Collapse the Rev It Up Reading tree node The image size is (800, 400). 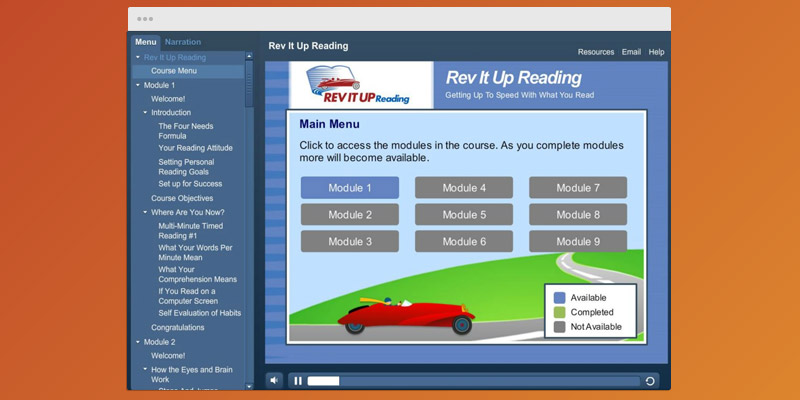(138, 57)
